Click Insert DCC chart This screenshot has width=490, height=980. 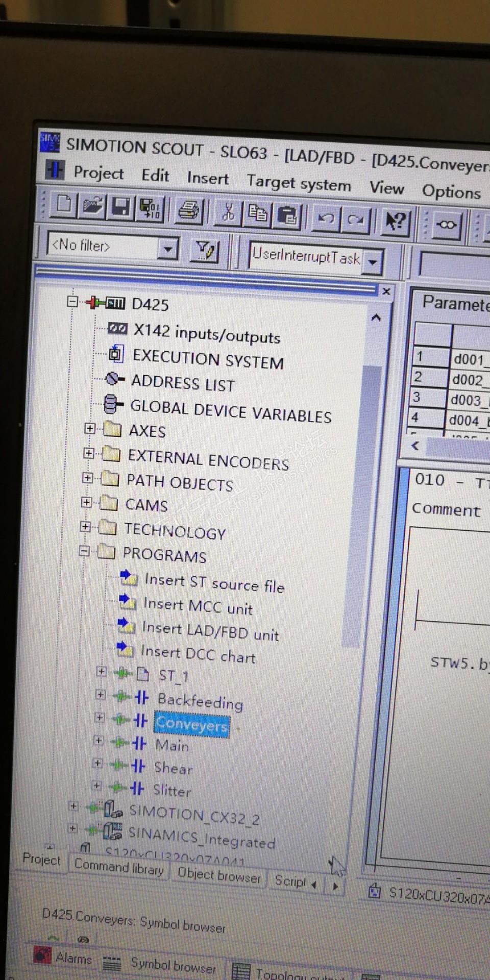click(x=198, y=654)
